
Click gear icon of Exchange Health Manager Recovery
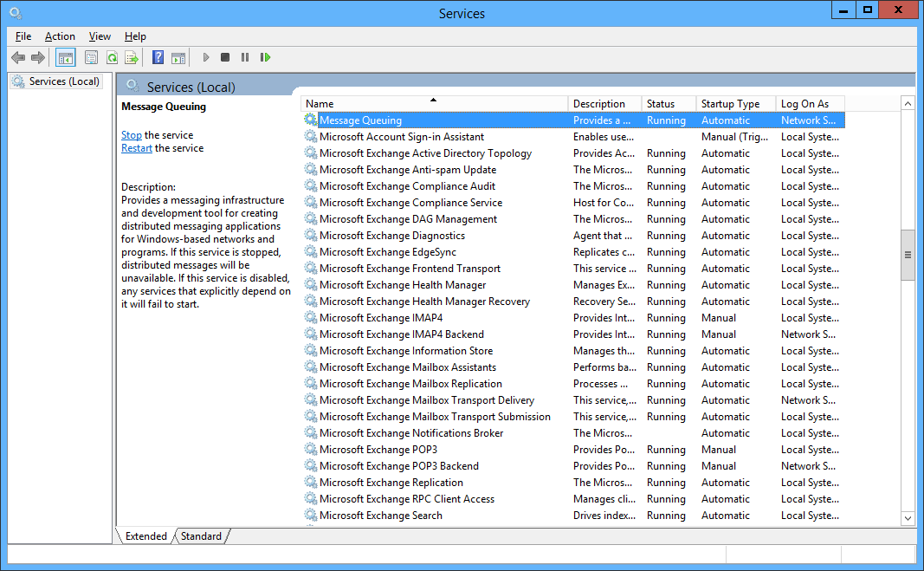311,302
